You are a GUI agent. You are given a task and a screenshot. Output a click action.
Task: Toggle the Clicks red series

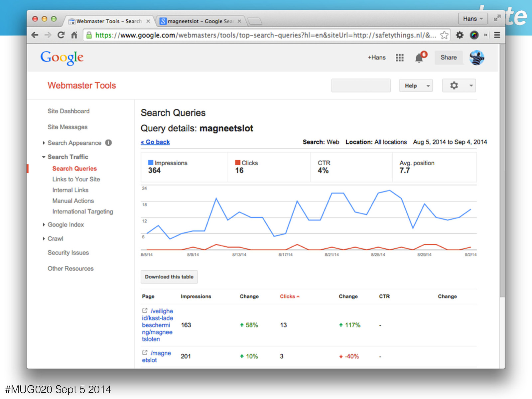coord(238,163)
